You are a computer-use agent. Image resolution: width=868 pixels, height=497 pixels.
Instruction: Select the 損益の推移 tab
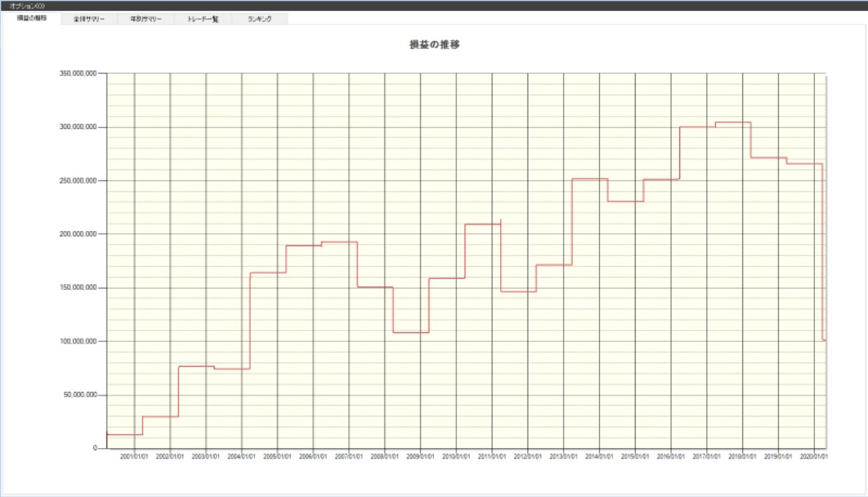point(32,18)
